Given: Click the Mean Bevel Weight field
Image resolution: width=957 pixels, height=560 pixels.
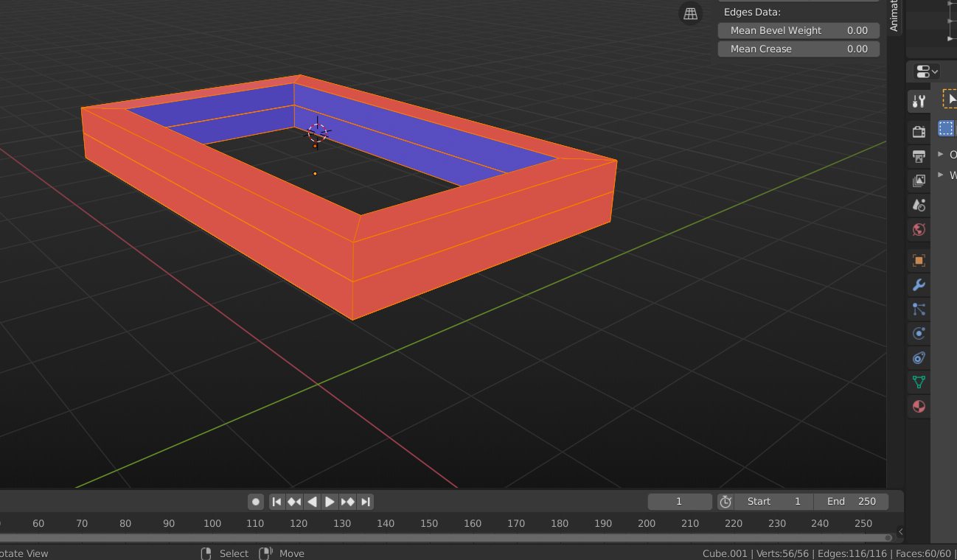Looking at the screenshot, I should pyautogui.click(x=798, y=30).
